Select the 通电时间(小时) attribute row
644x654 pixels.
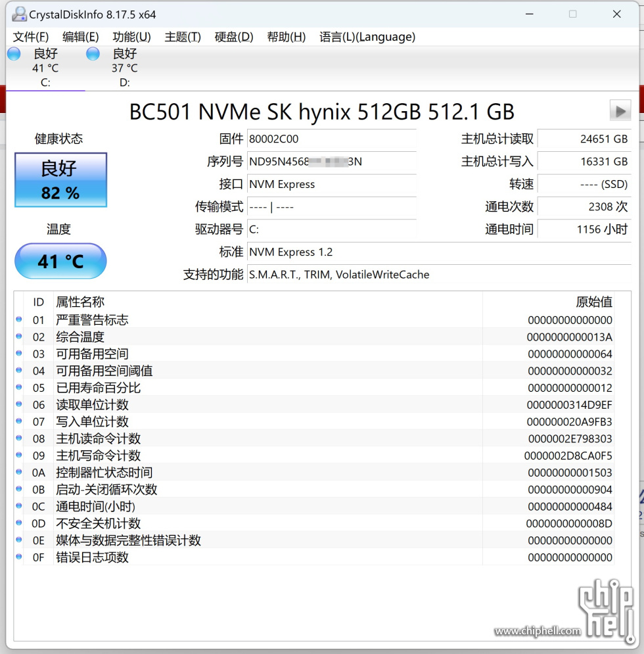click(x=314, y=507)
